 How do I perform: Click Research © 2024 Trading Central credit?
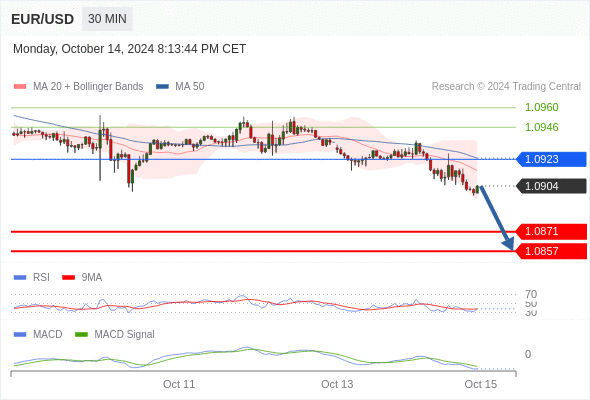(506, 87)
